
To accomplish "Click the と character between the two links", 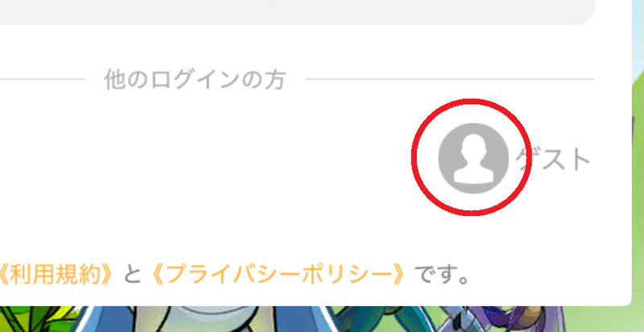I will tap(132, 276).
